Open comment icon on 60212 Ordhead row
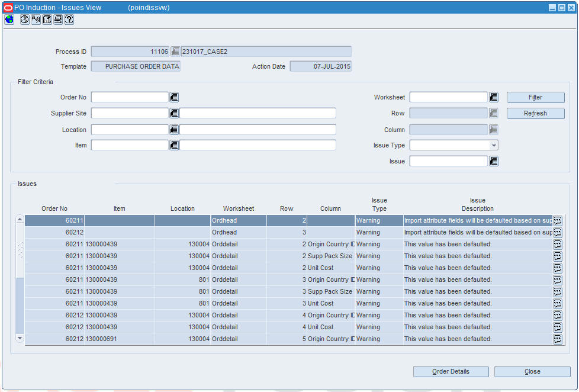This screenshot has height=392, width=579. 558,232
